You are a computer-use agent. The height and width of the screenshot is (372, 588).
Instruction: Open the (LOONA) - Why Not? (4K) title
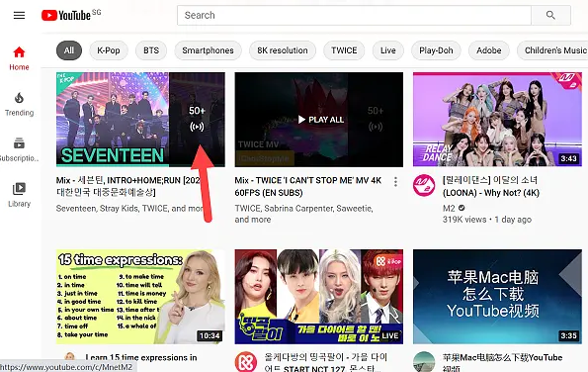pyautogui.click(x=491, y=187)
